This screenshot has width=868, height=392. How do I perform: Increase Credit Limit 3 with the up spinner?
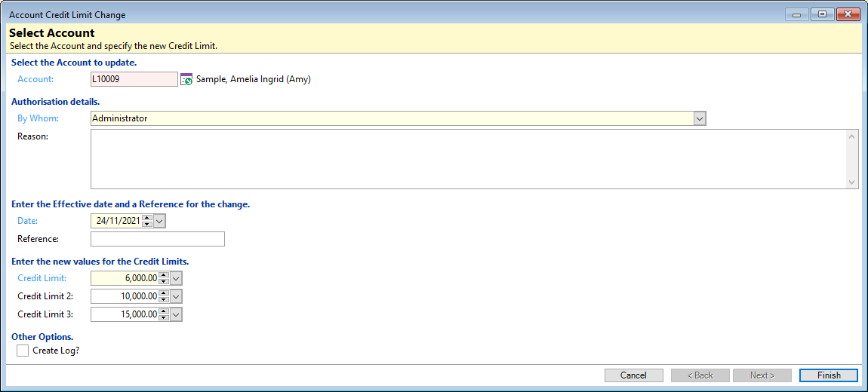click(x=164, y=311)
